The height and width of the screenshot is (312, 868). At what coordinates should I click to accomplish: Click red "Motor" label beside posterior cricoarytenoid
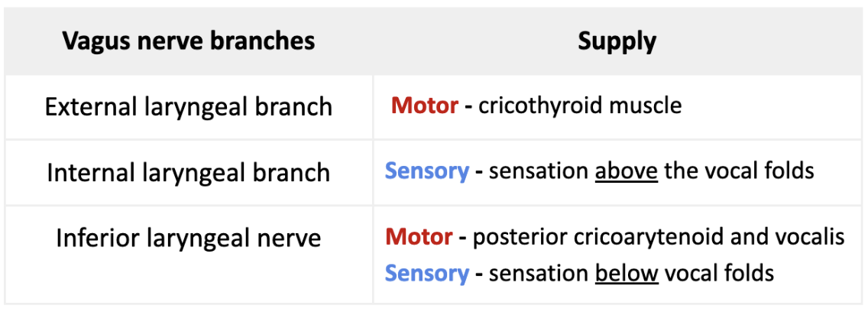[x=419, y=237]
